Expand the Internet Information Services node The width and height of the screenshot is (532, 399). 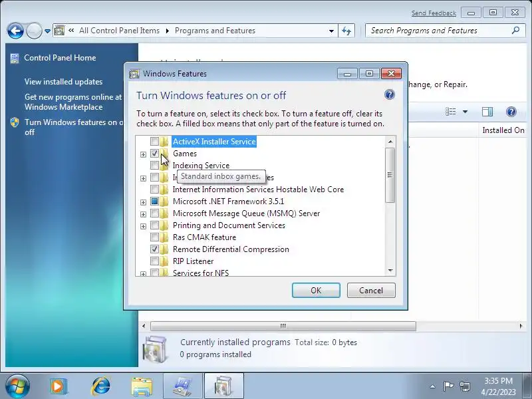[143, 178]
